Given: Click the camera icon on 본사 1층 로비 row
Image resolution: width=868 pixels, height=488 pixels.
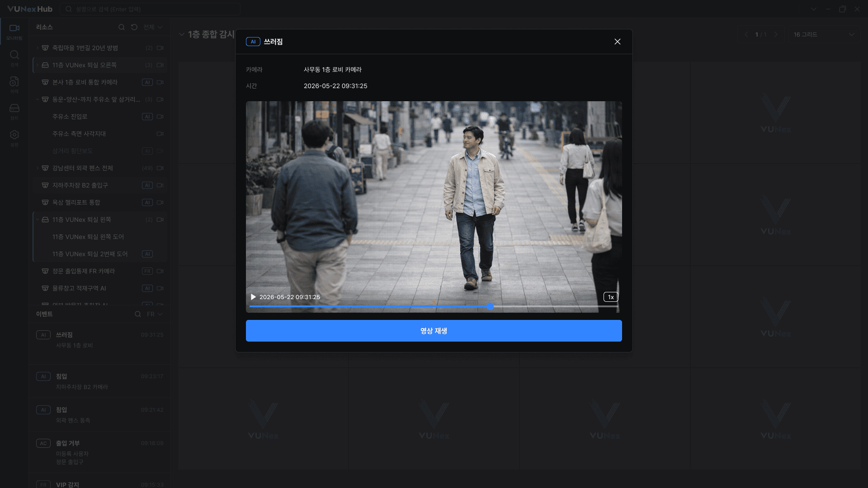Looking at the screenshot, I should [160, 82].
